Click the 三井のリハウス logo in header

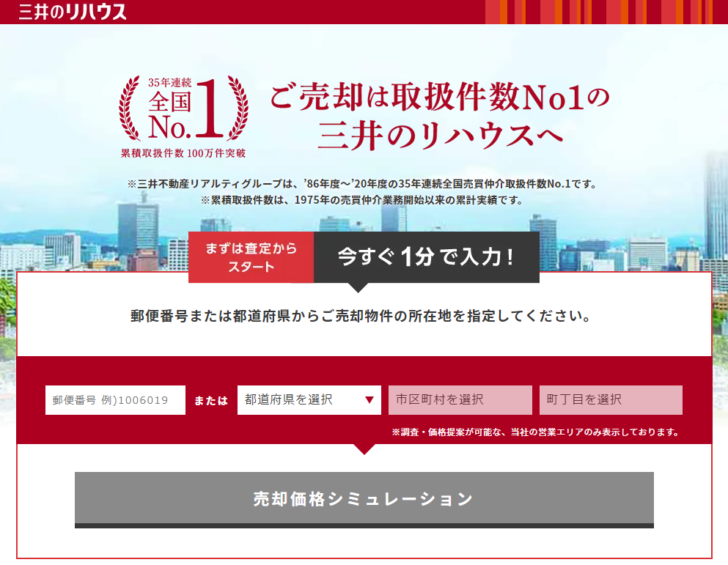(x=73, y=12)
